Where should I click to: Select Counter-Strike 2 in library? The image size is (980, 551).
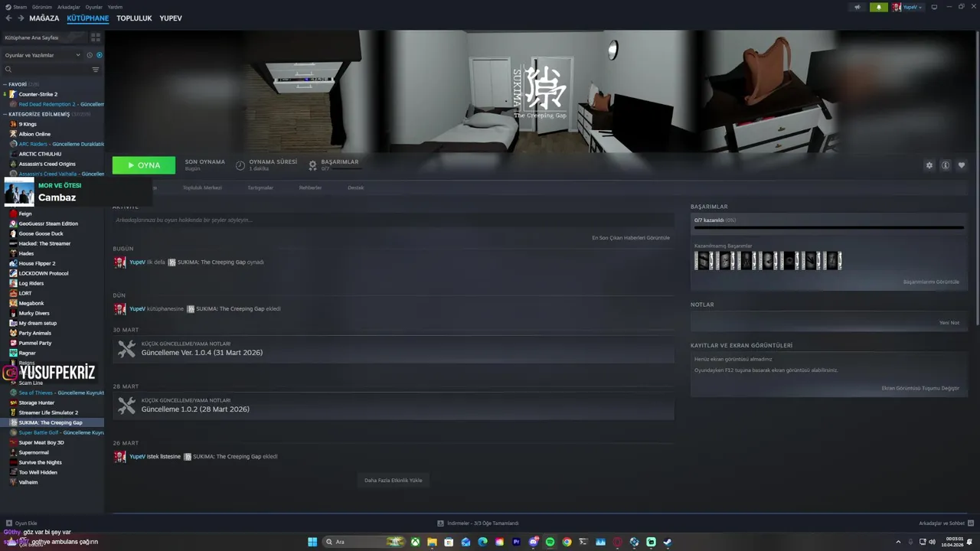click(38, 94)
